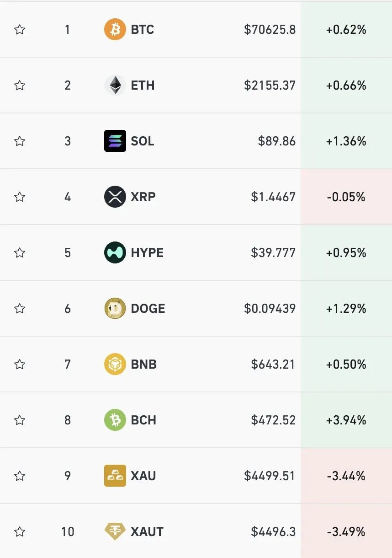
Task: Click the XRP coin logo
Action: click(x=115, y=197)
